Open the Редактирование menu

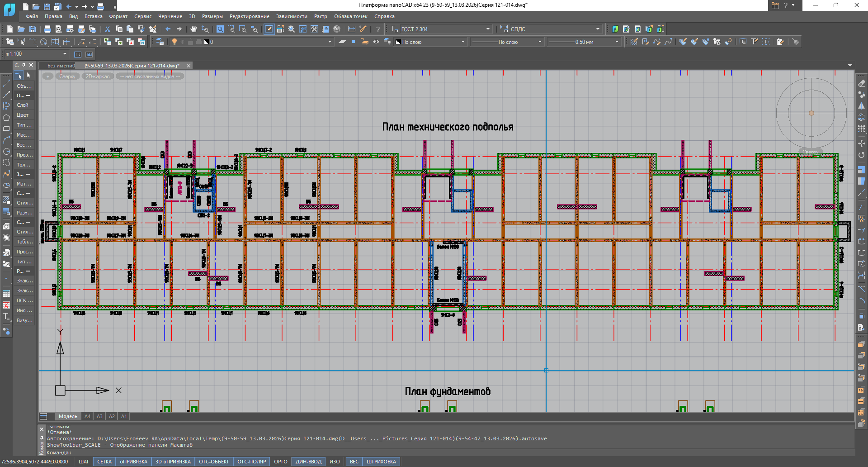coord(250,16)
